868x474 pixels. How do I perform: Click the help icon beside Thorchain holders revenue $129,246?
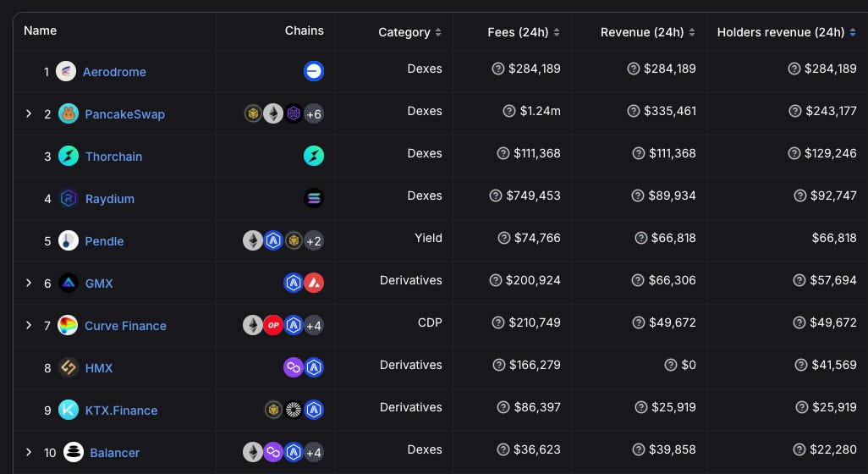click(794, 153)
